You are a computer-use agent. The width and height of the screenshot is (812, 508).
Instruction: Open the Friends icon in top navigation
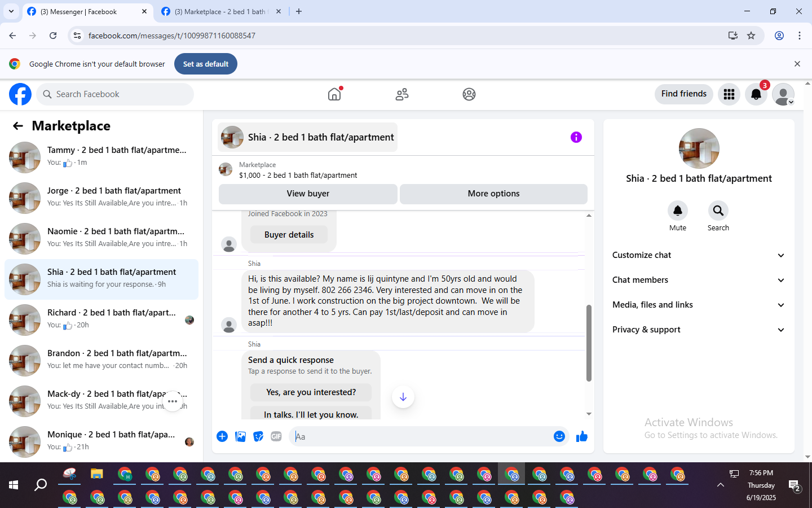[x=402, y=94]
